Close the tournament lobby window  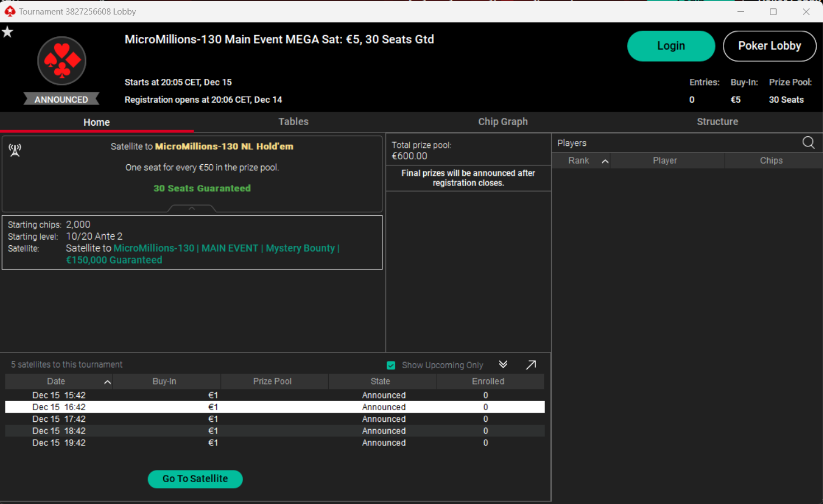point(806,11)
